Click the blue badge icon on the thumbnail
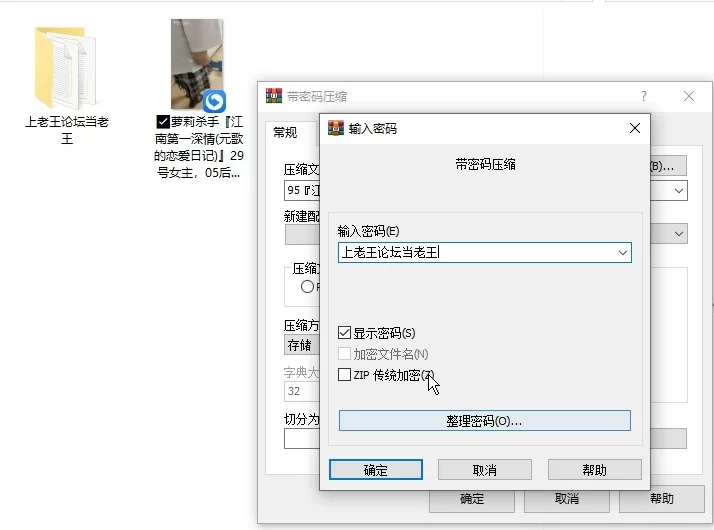Viewport: 714px width, 530px height. tap(214, 101)
